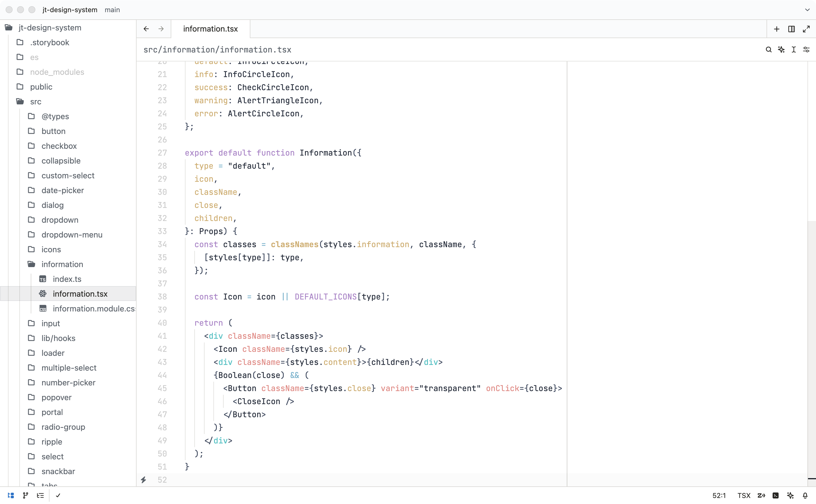Open inline assistant sparkle in breadcrumb bar
The width and height of the screenshot is (816, 504).
coord(781,50)
